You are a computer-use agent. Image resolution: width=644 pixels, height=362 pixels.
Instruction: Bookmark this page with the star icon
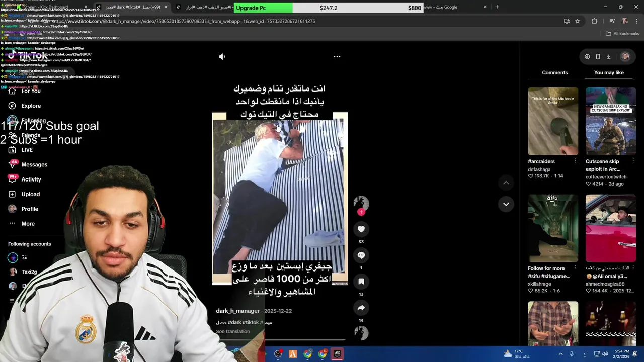click(578, 21)
